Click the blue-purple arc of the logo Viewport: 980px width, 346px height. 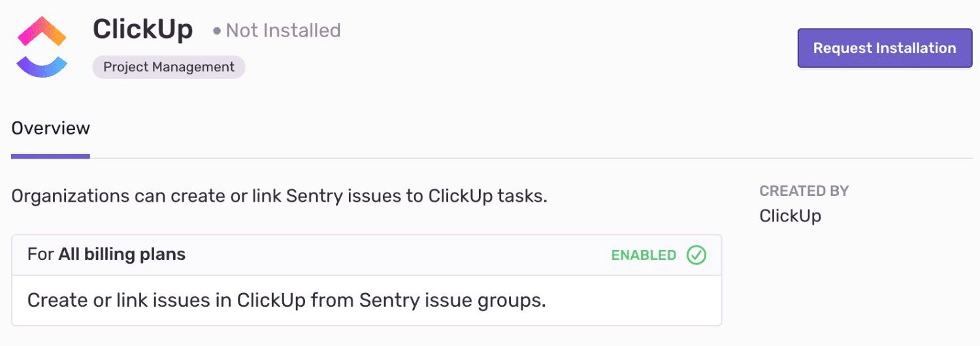42,65
